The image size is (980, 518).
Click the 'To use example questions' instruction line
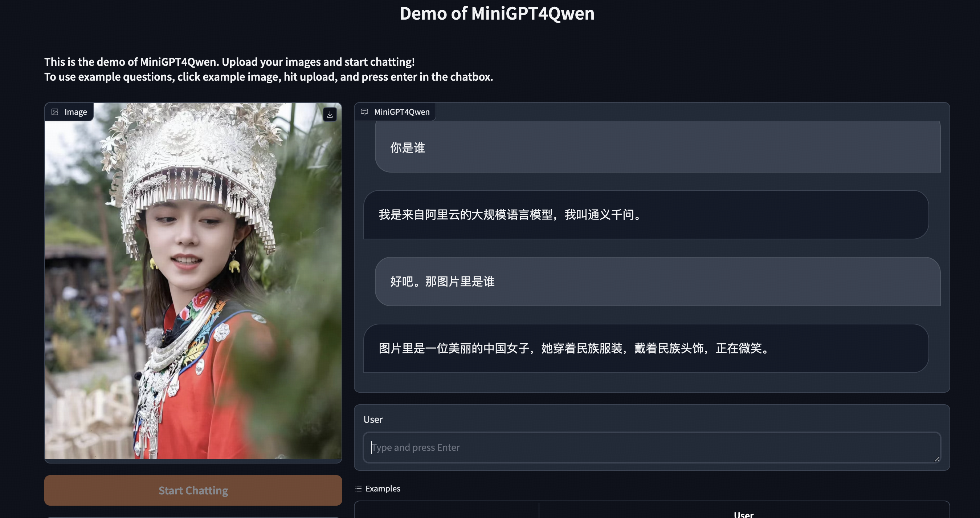268,77
